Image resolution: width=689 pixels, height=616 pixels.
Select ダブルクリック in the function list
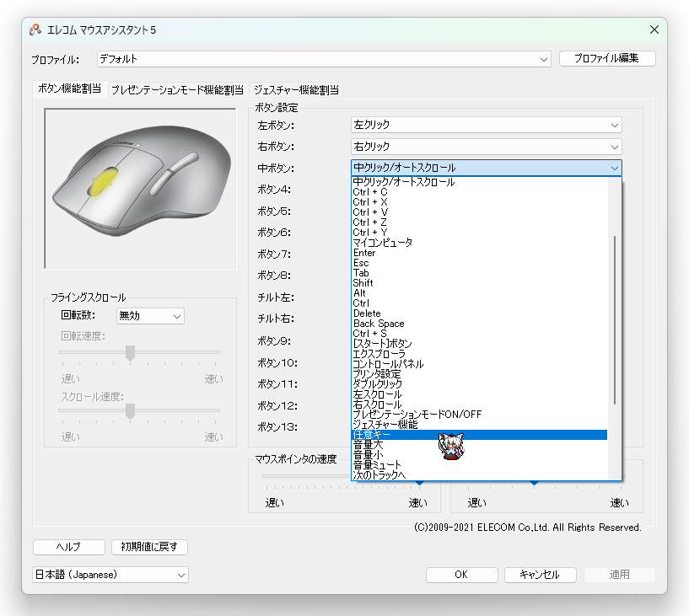(378, 384)
